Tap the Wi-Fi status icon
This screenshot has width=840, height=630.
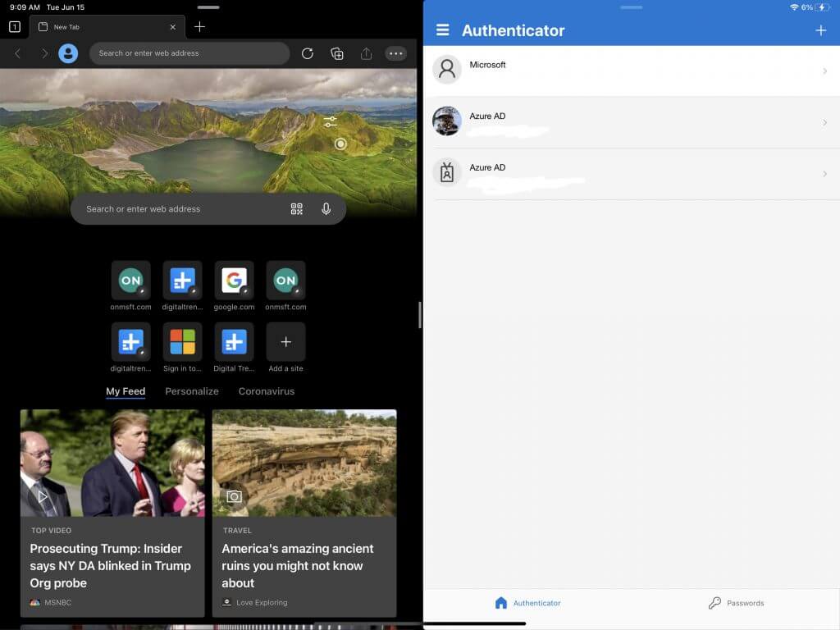(794, 7)
